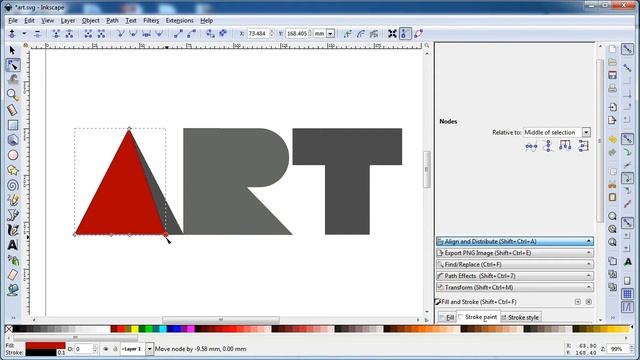This screenshot has width=640, height=360.
Task: Open the units mm dropdown
Action: [x=324, y=33]
